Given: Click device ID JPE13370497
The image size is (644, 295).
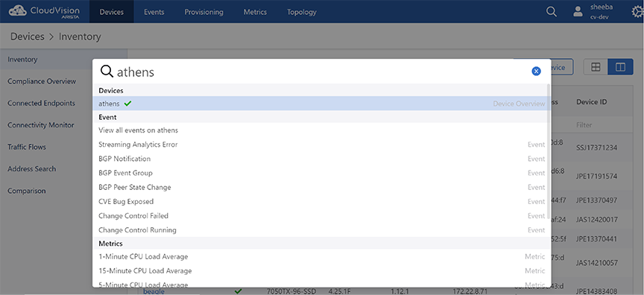Looking at the screenshot, I should 597,200.
